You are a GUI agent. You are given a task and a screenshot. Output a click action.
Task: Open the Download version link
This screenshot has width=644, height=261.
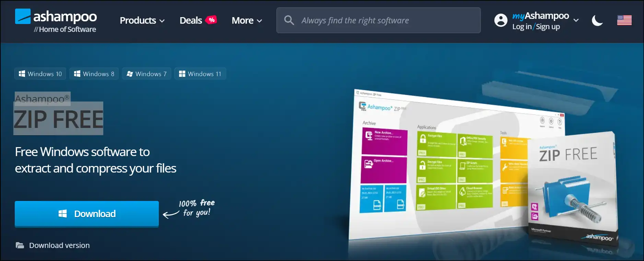click(x=59, y=245)
